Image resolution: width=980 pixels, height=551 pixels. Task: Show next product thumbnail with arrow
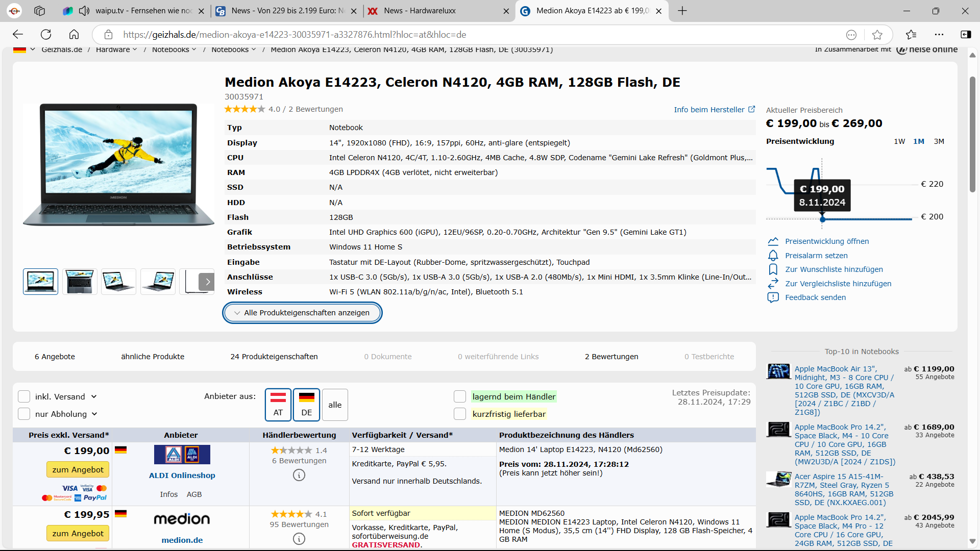207,282
